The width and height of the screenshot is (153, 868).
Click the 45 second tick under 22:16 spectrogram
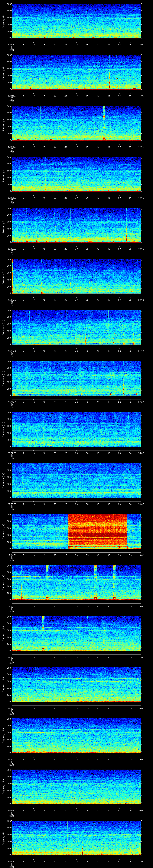109,147
